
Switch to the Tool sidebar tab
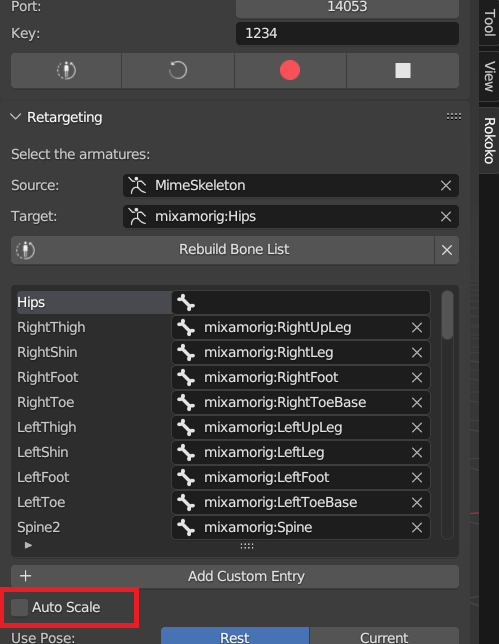[x=489, y=23]
